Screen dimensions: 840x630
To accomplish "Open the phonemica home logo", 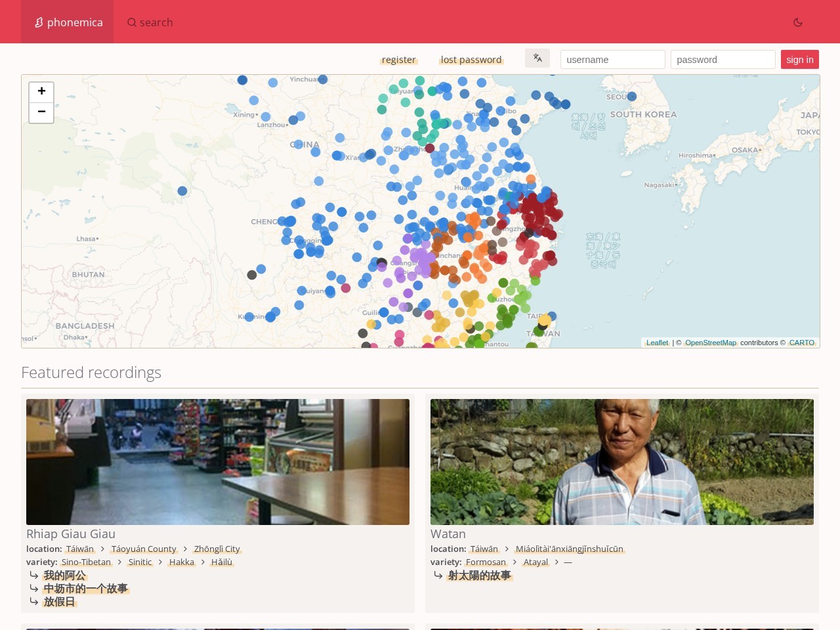I will pos(68,22).
